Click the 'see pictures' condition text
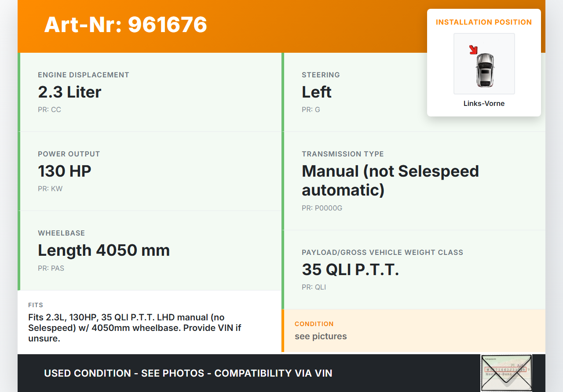563x392 pixels. 321,337
